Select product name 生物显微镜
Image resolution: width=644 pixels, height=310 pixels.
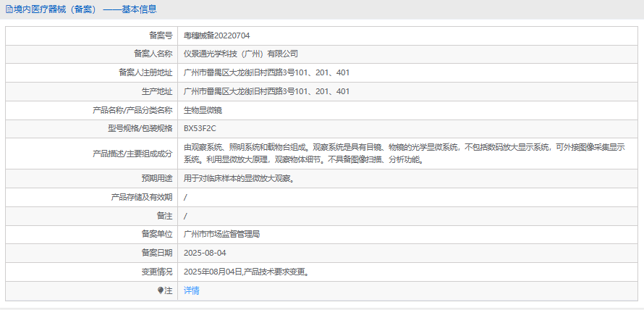[x=203, y=110]
